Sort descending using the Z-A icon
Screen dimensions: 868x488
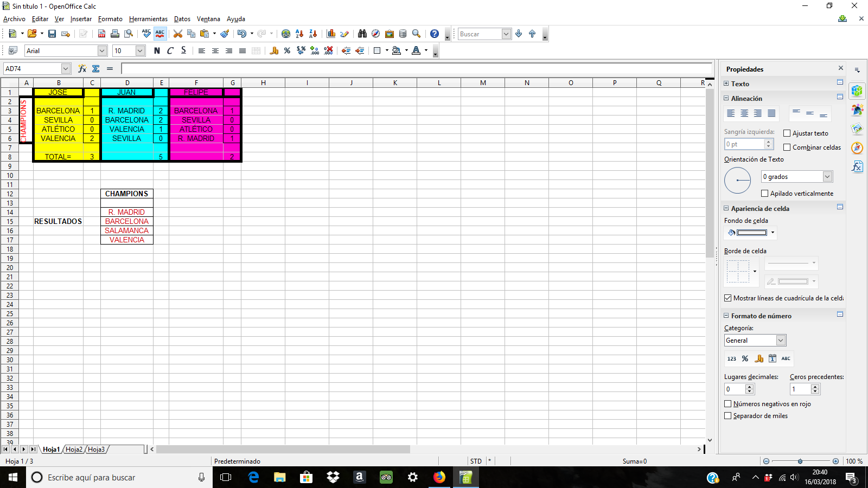tap(313, 34)
